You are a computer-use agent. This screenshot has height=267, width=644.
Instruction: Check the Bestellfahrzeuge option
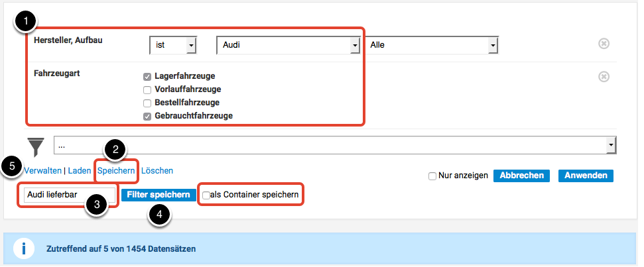pos(147,103)
